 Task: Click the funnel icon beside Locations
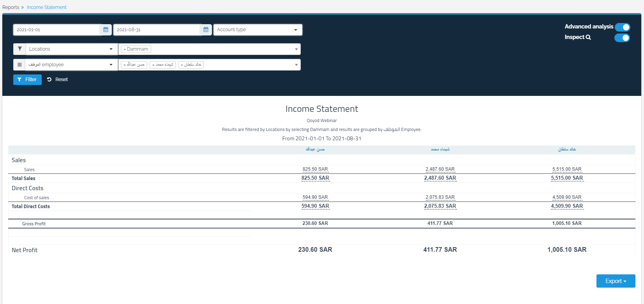[19, 49]
